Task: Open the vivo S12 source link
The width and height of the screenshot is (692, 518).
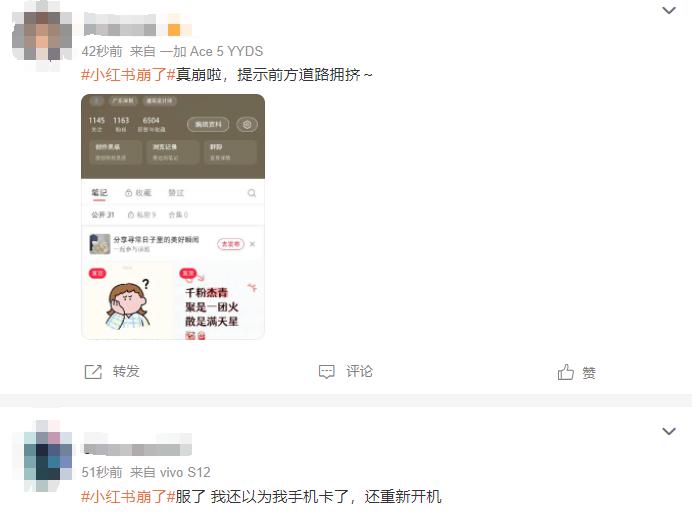Action: pos(185,472)
